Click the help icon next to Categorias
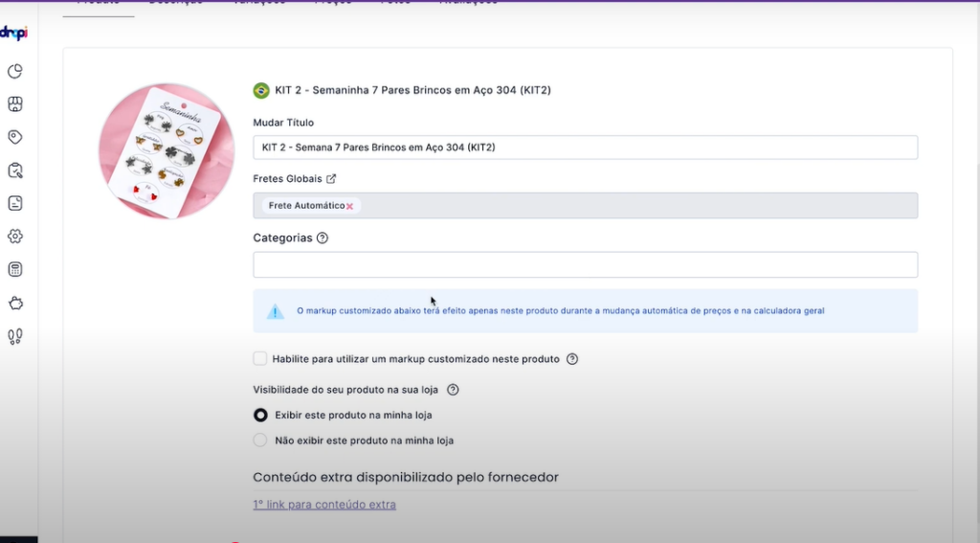Viewport: 980px width, 543px height. 323,238
